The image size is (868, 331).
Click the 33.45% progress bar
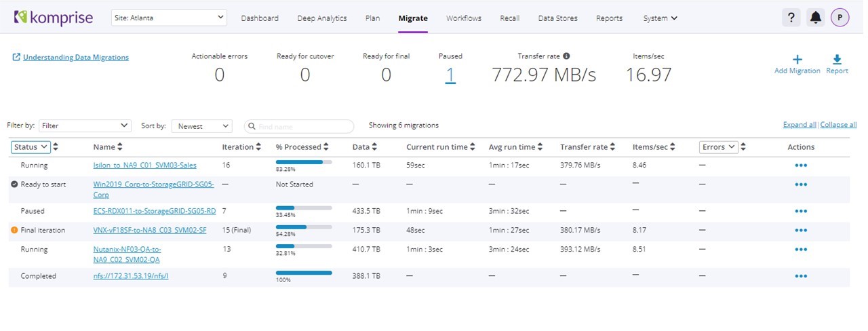(304, 208)
